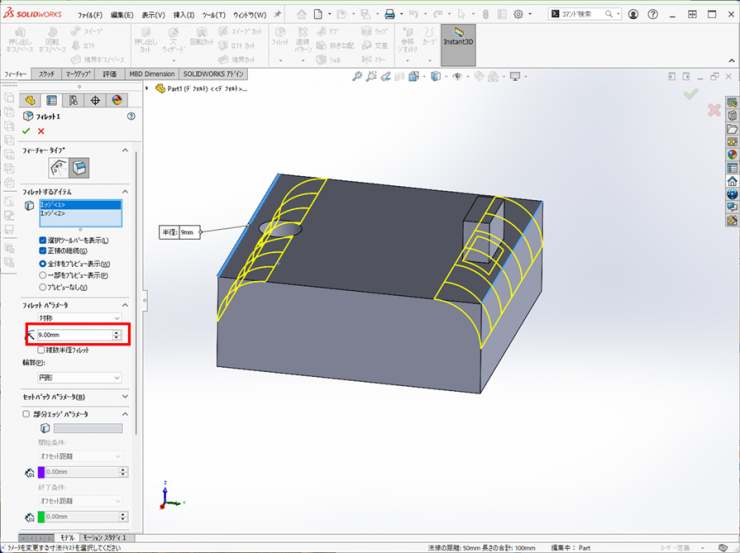740x553 pixels.
Task: Open the options gear icon in title bar
Action: (x=518, y=14)
